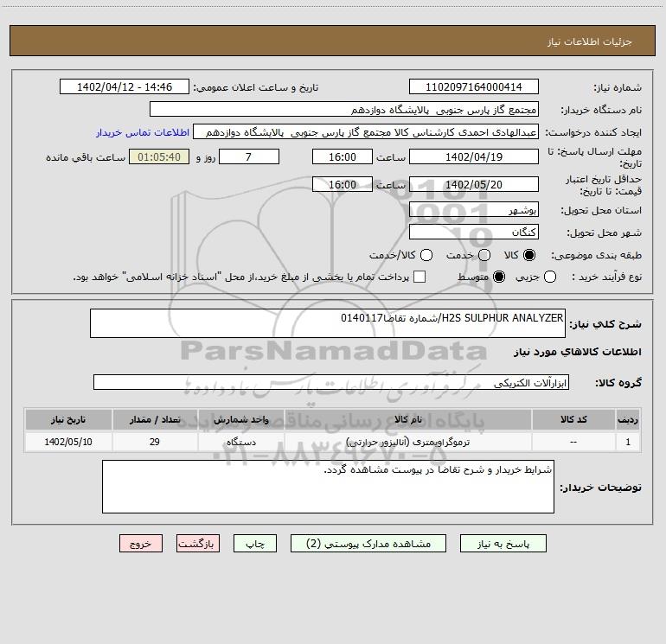
Task: Click the delivery city field کنگان
Action: pyautogui.click(x=474, y=232)
